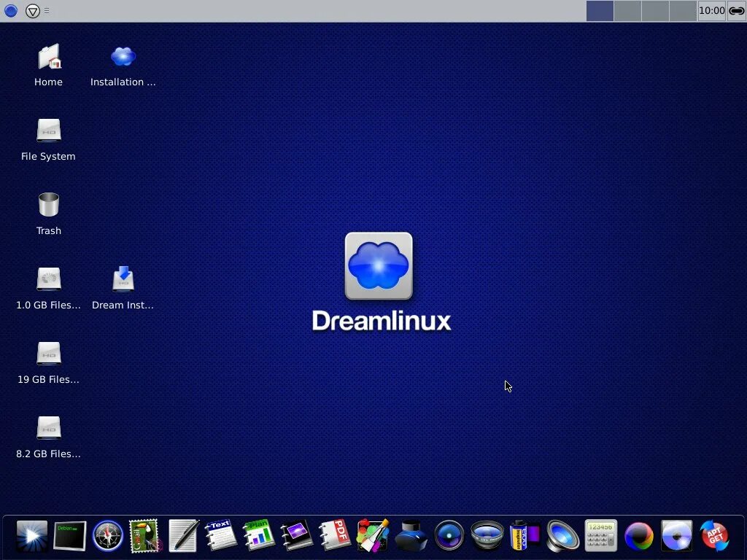Open the File System drive icon
Viewport: 747px width, 560px height.
click(x=49, y=130)
